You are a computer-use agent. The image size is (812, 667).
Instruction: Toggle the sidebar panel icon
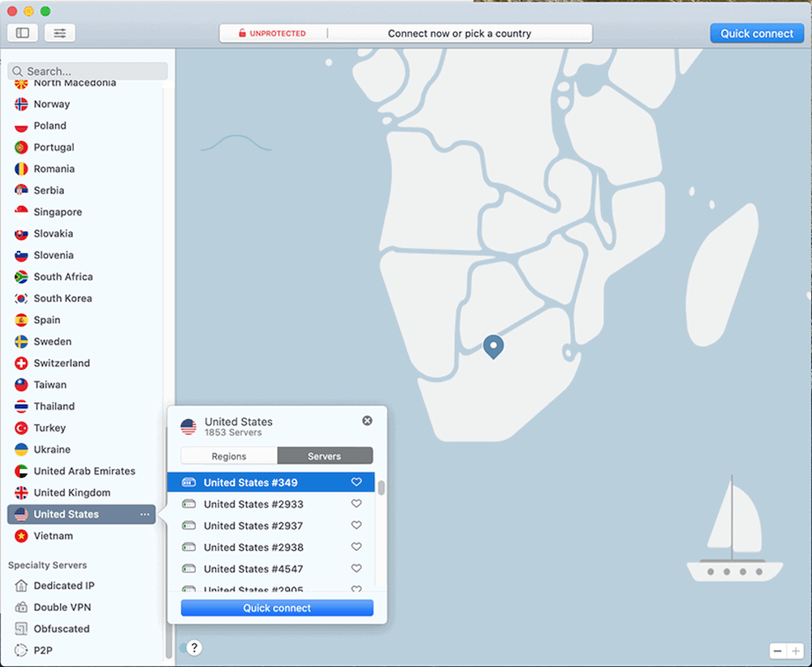coord(23,33)
